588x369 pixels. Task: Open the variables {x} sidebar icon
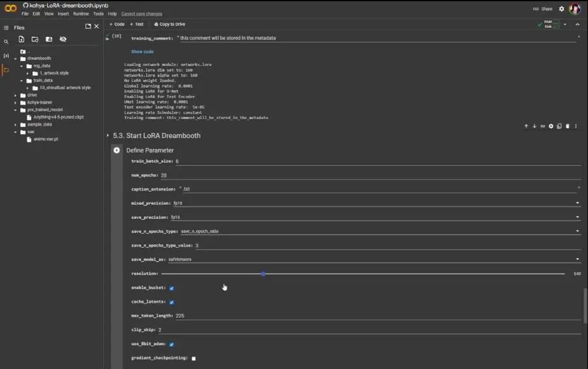(x=6, y=56)
